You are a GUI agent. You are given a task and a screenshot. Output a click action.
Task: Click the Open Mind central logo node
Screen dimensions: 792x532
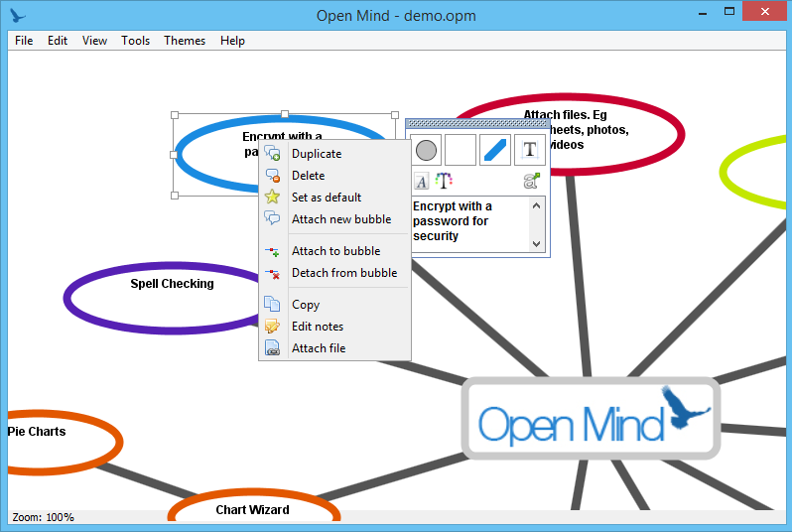click(x=591, y=418)
